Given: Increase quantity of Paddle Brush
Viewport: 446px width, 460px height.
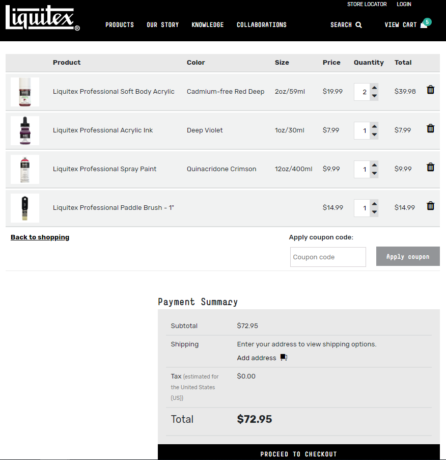Looking at the screenshot, I should (x=374, y=204).
